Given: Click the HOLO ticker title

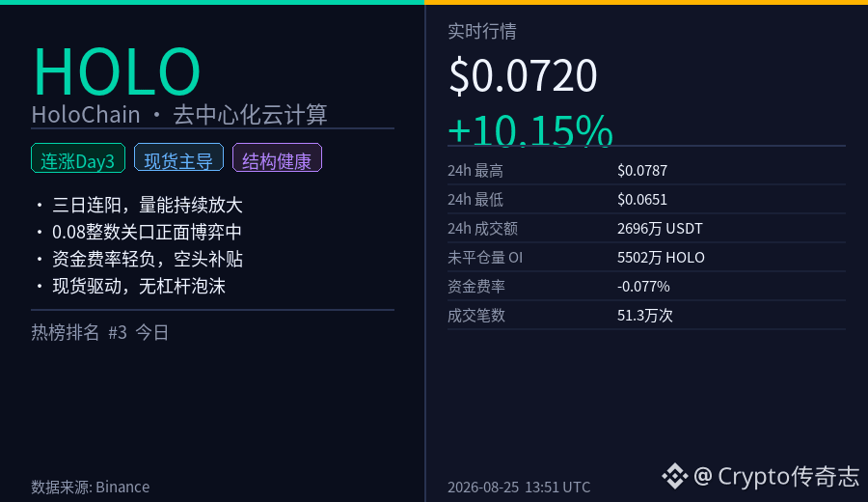Looking at the screenshot, I should pos(117,72).
